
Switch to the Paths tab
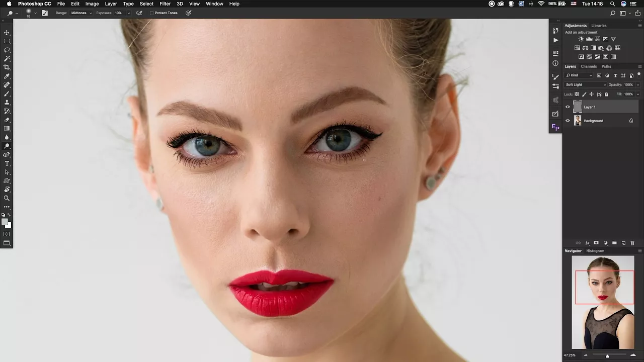(606, 66)
